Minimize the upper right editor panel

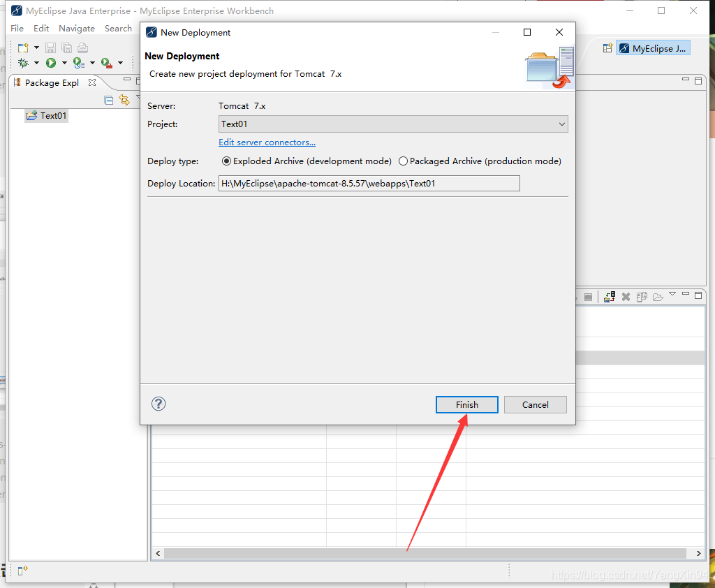[686, 80]
